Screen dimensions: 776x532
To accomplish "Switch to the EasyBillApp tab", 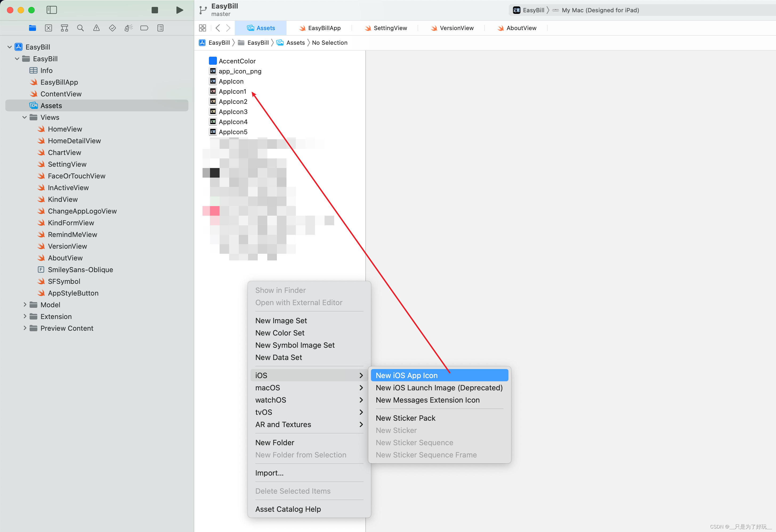I will point(320,28).
